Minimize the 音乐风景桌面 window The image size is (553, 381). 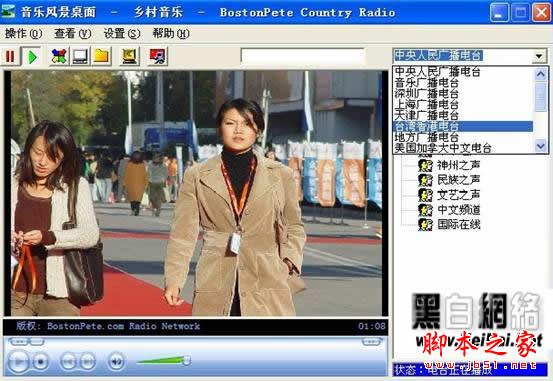pyautogui.click(x=499, y=13)
